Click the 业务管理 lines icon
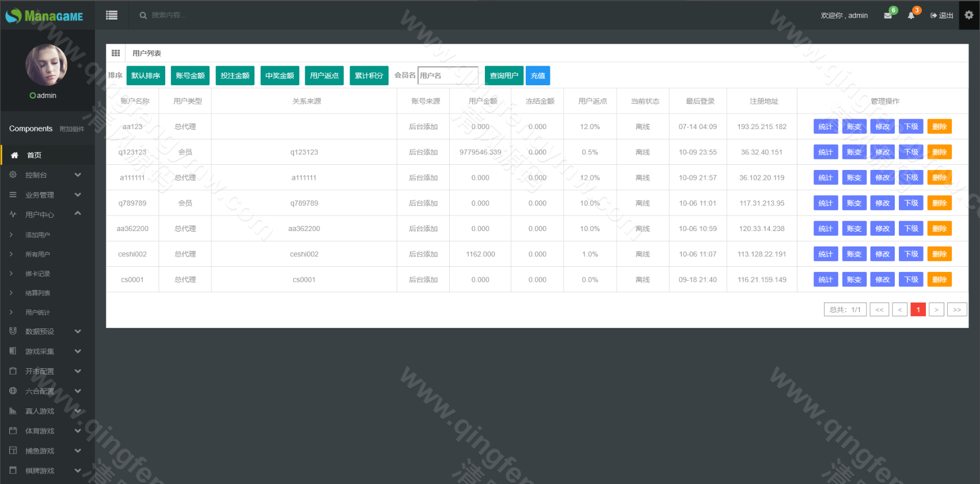The height and width of the screenshot is (484, 980). tap(13, 195)
